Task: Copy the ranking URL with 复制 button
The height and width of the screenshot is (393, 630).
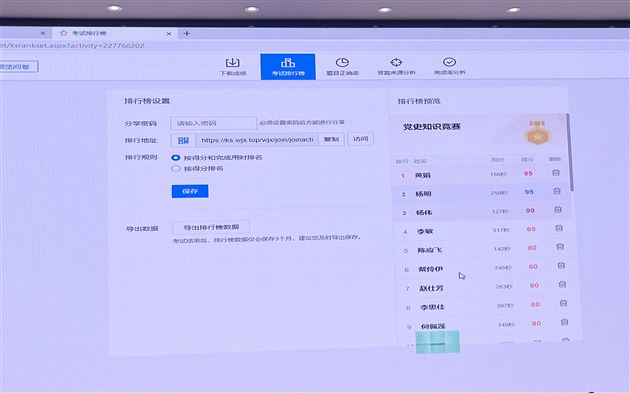Action: pyautogui.click(x=331, y=139)
